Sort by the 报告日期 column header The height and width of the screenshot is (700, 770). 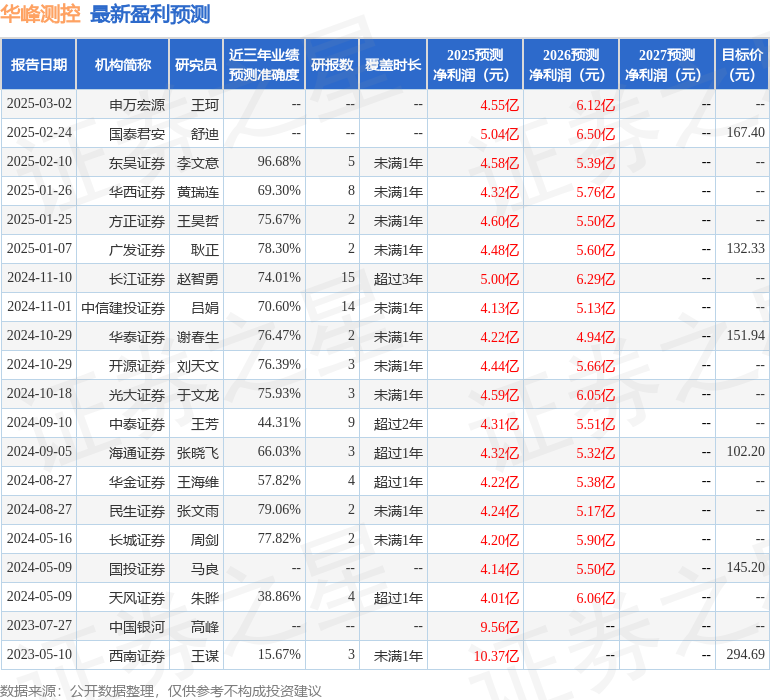38,65
